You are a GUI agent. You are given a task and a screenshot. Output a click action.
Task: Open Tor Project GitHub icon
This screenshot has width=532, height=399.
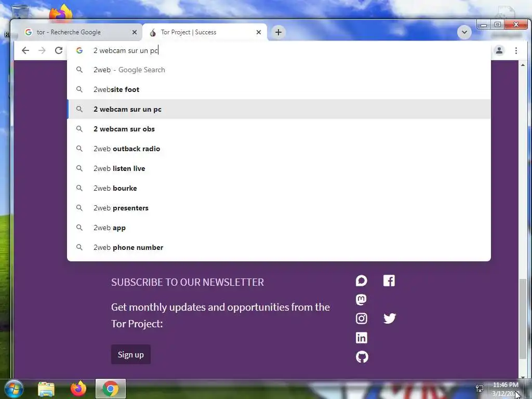pos(362,357)
